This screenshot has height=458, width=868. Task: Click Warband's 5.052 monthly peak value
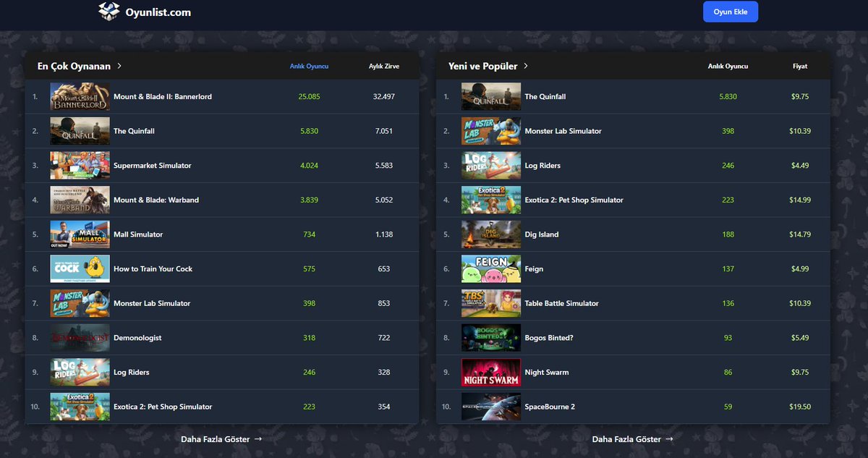384,200
